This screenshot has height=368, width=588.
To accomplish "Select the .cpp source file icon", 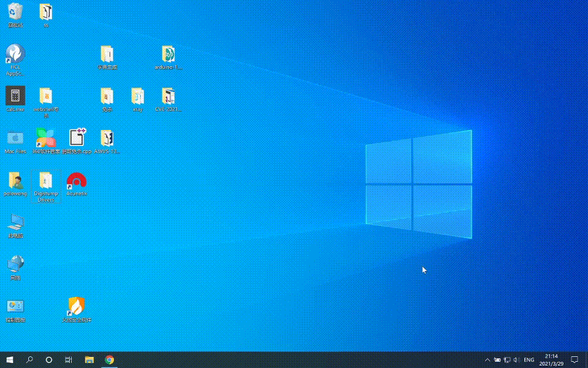I will [77, 142].
